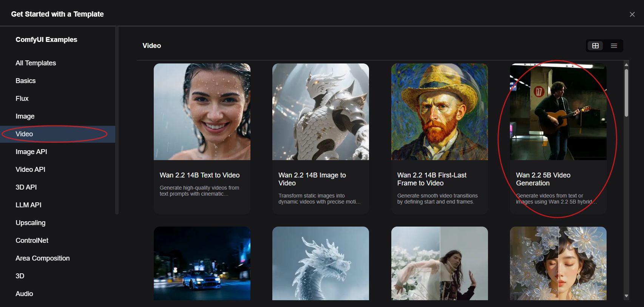The image size is (644, 307).
Task: Open the 3D API category
Action: (x=57, y=187)
